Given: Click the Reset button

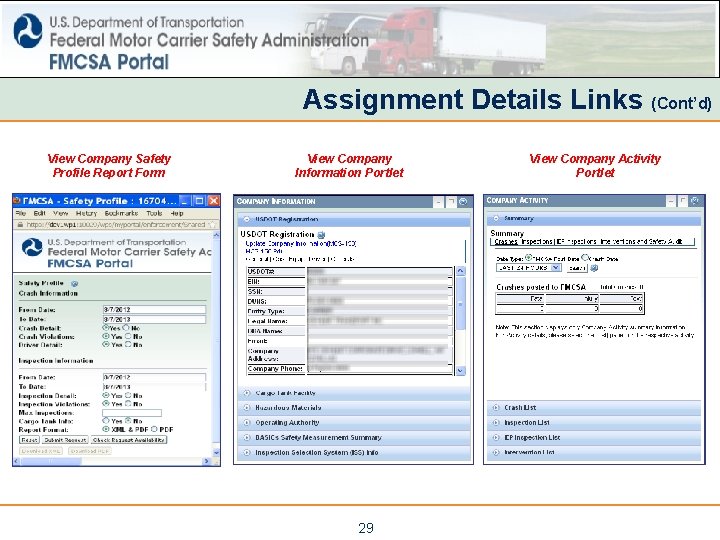Looking at the screenshot, I should click(29, 440).
